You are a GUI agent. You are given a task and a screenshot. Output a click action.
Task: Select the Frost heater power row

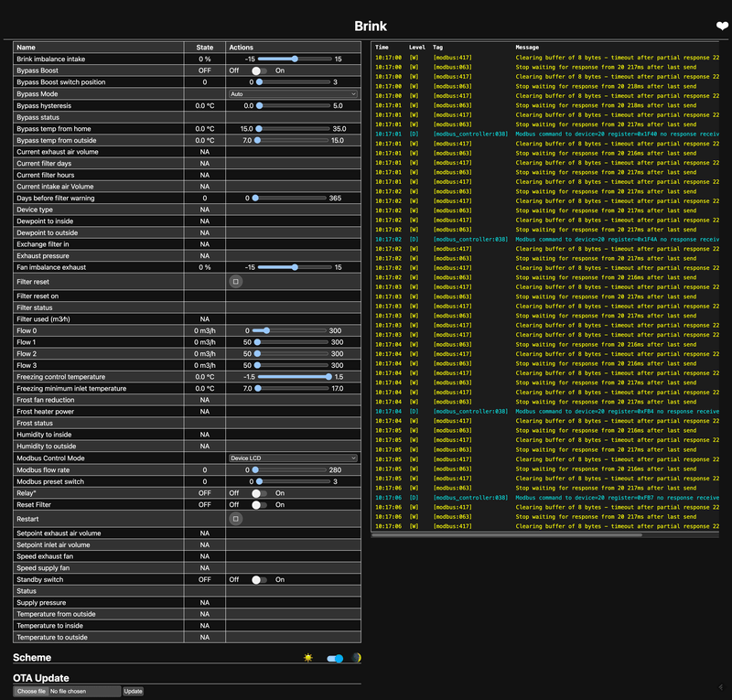click(188, 412)
